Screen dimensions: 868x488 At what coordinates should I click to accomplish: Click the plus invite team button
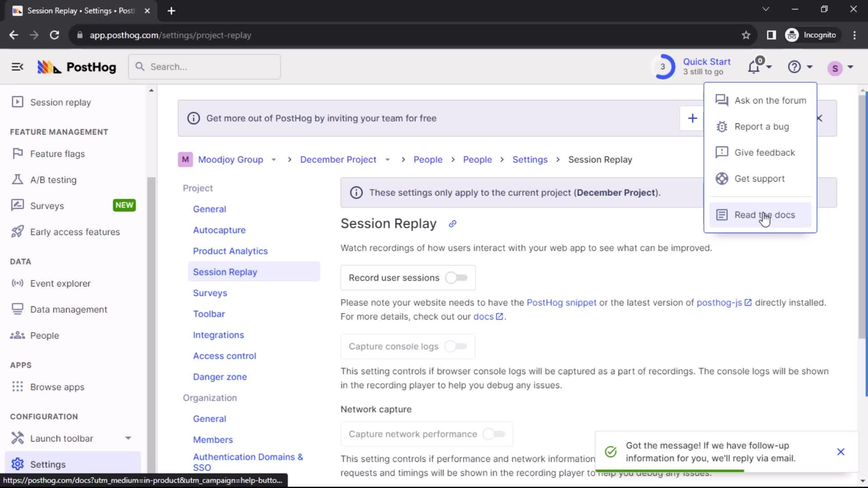tap(692, 118)
